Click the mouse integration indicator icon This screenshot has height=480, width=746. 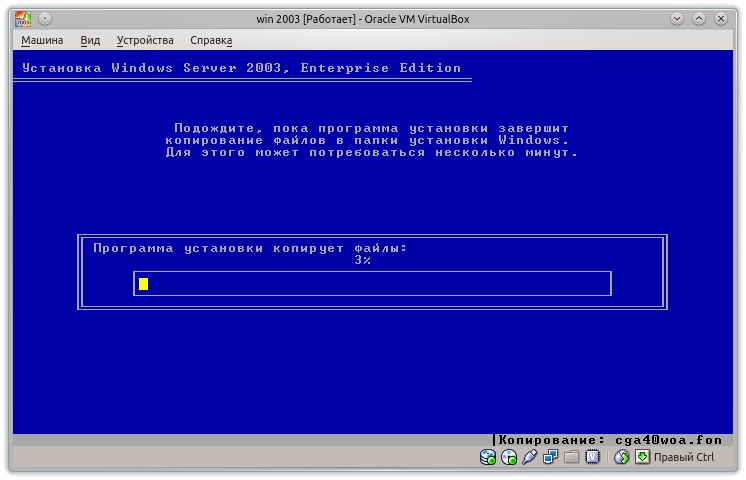point(621,457)
